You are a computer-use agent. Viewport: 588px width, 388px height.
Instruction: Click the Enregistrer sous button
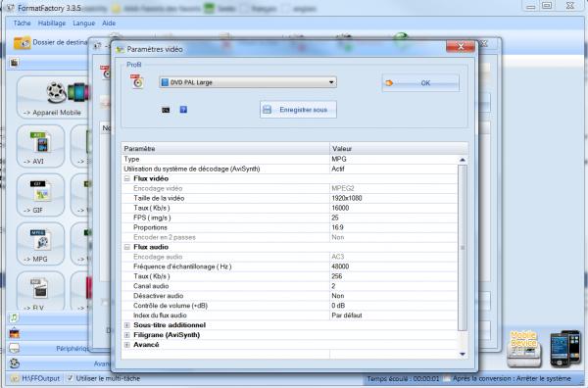pyautogui.click(x=298, y=110)
